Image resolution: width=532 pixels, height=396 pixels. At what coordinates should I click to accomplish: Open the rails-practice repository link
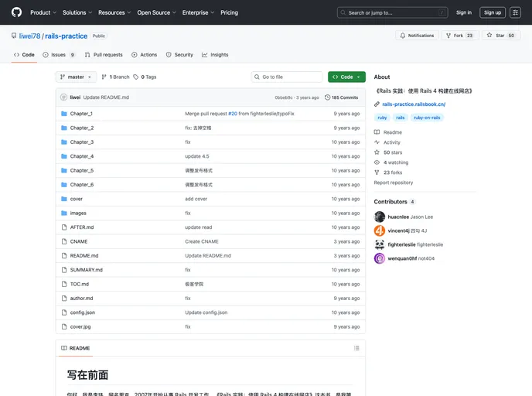[x=66, y=36]
